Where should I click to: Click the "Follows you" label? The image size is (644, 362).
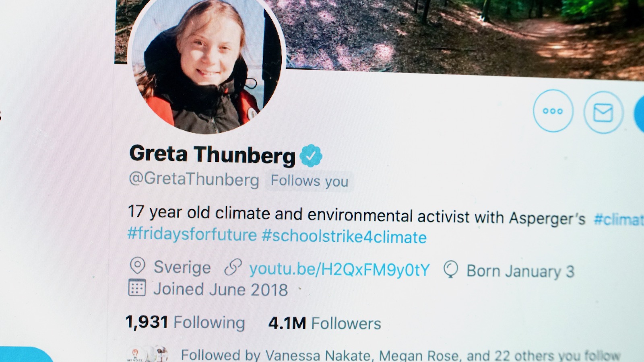pyautogui.click(x=309, y=181)
